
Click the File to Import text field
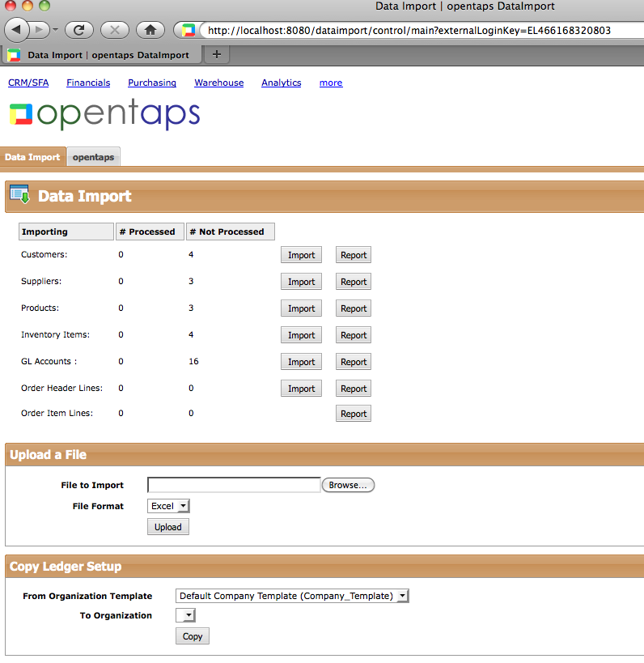tap(234, 485)
